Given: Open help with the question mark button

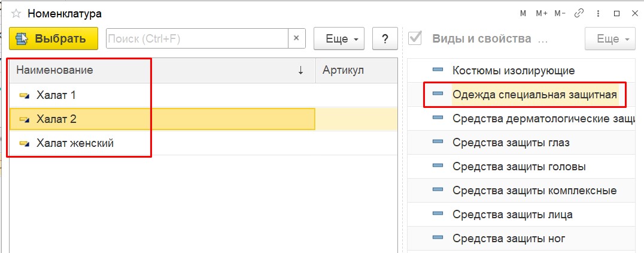Looking at the screenshot, I should pyautogui.click(x=385, y=39).
